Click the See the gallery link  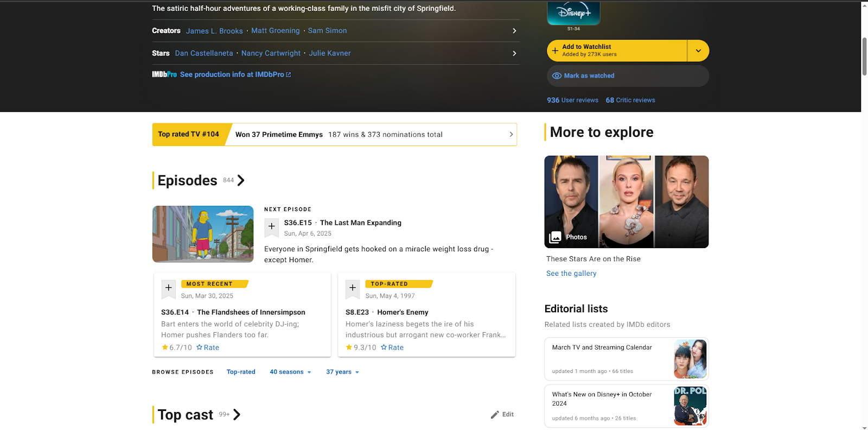click(x=571, y=274)
